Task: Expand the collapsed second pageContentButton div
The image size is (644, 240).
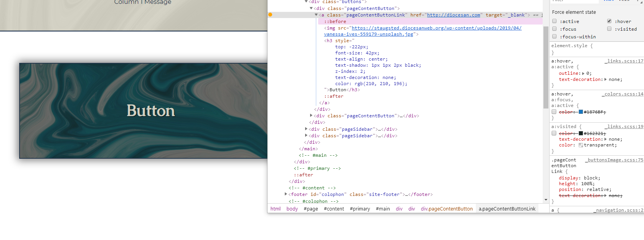Action: tap(311, 115)
